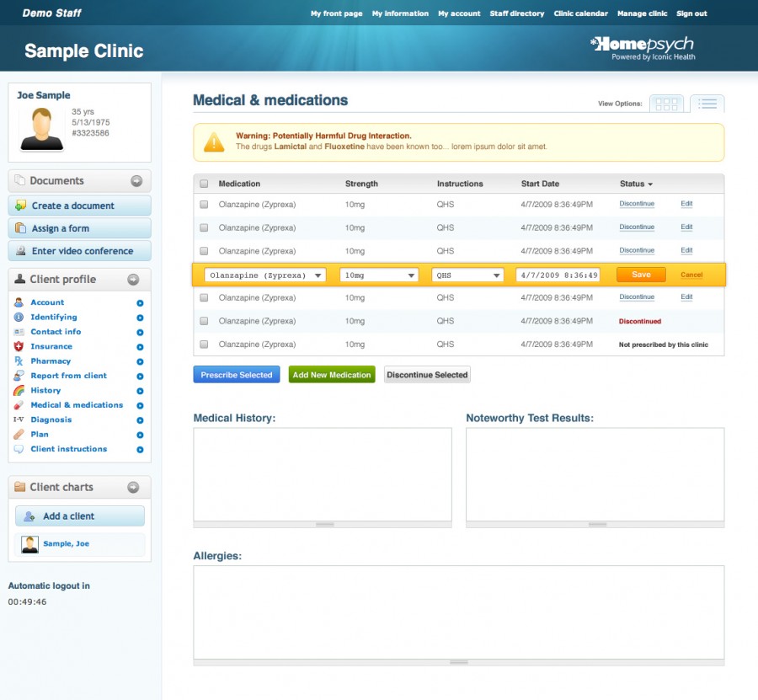Screen dimensions: 758x700
Task: Click inside the Noteworthy Test Results text area
Action: (x=595, y=475)
